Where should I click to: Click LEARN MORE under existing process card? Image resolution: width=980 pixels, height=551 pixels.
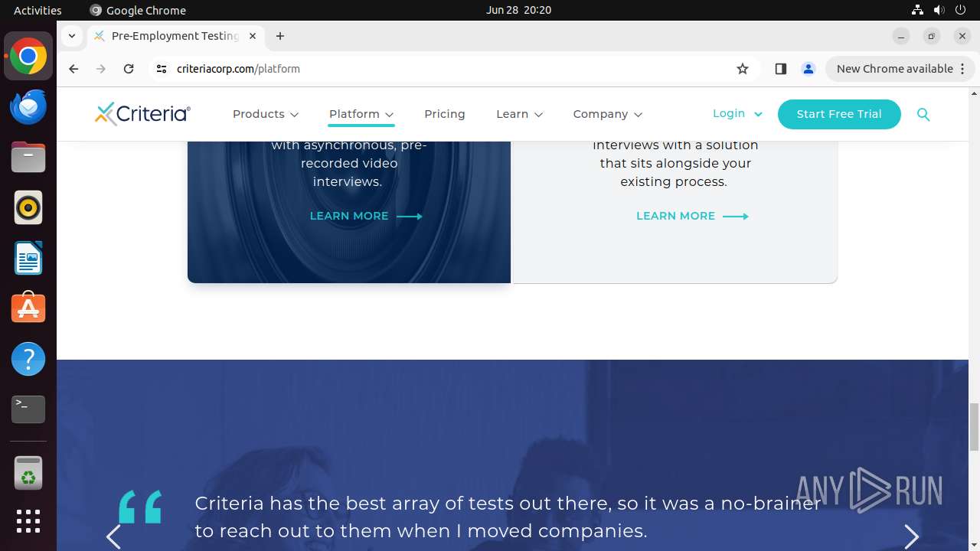coord(692,216)
